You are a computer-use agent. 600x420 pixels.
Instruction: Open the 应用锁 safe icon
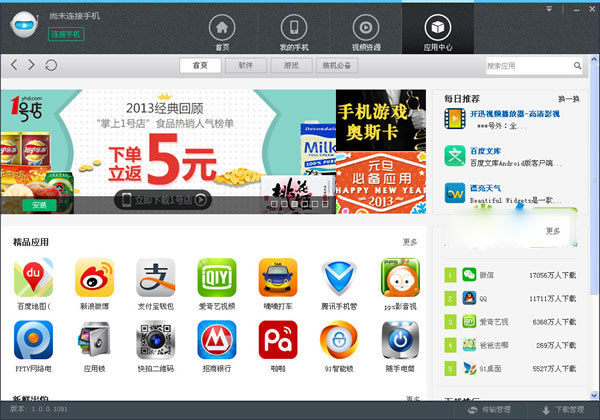[x=95, y=340]
